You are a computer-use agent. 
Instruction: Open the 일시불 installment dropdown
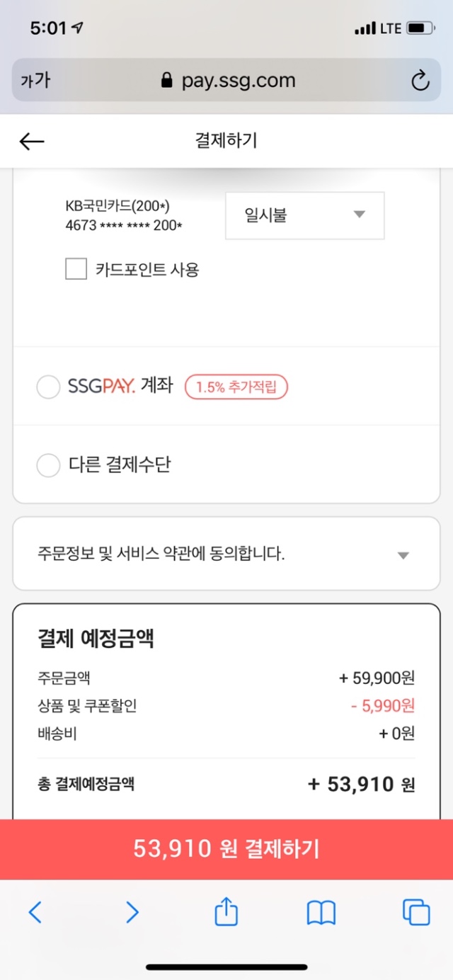(304, 215)
